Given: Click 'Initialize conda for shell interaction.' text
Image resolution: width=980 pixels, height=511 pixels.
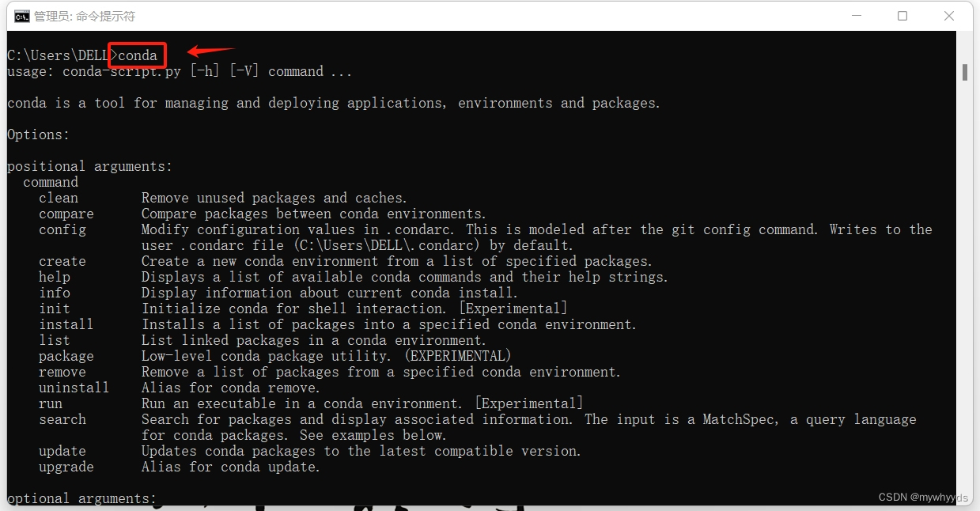Looking at the screenshot, I should pyautogui.click(x=354, y=308).
